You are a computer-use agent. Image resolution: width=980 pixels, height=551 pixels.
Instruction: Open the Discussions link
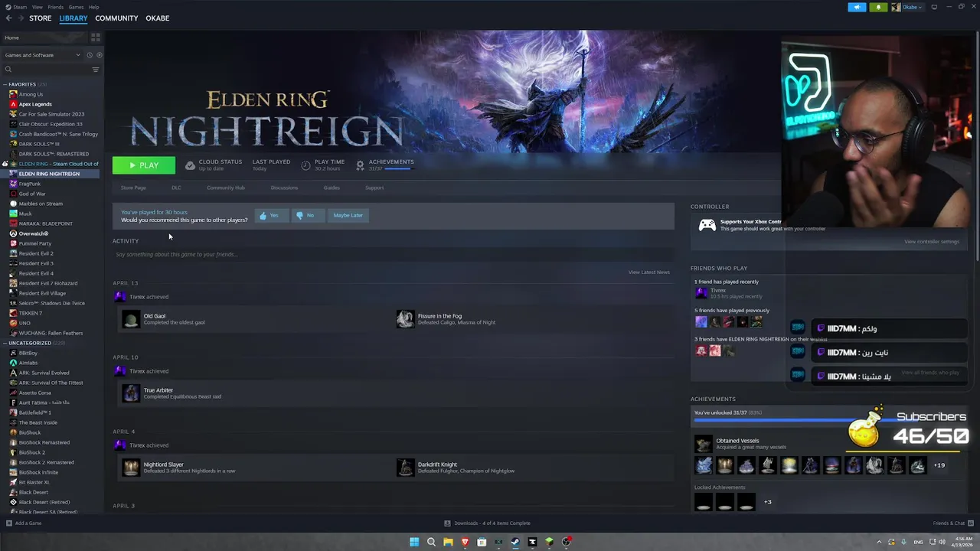pos(284,187)
